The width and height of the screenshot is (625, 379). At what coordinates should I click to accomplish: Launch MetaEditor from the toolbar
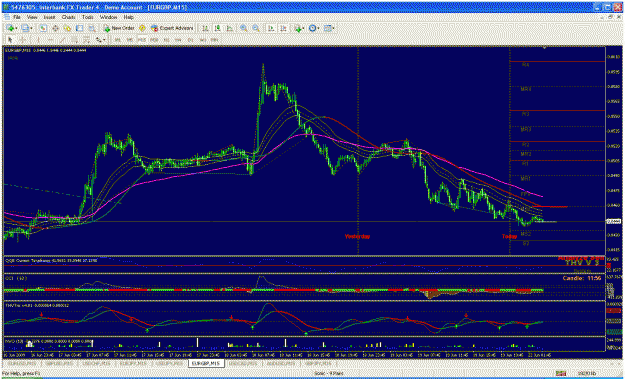[142, 28]
